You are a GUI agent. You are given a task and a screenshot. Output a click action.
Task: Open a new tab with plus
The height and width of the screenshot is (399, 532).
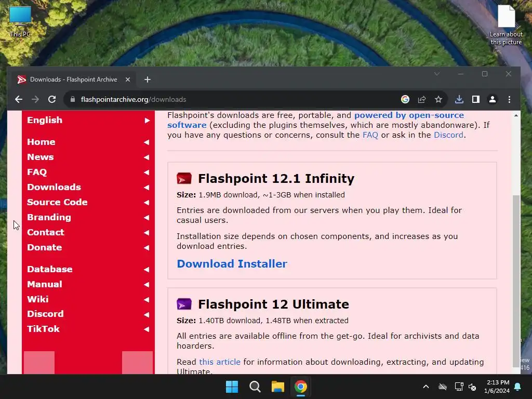147,79
